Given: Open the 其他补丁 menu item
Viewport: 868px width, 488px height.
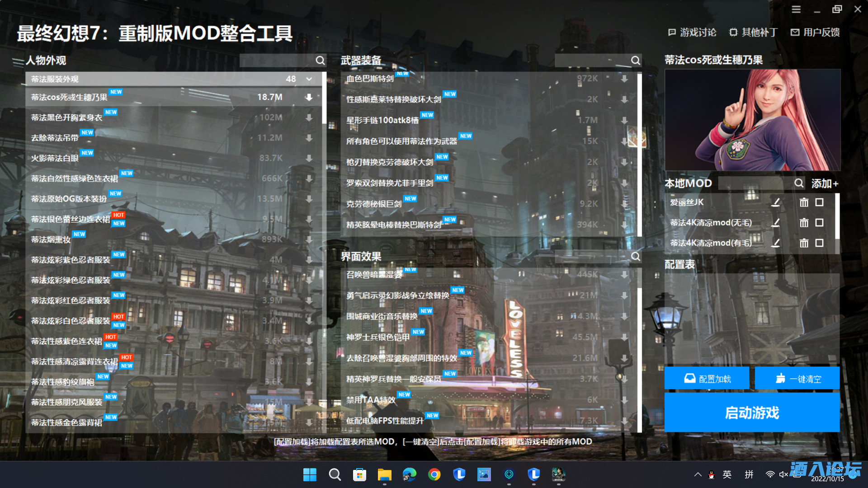Looking at the screenshot, I should coord(753,33).
